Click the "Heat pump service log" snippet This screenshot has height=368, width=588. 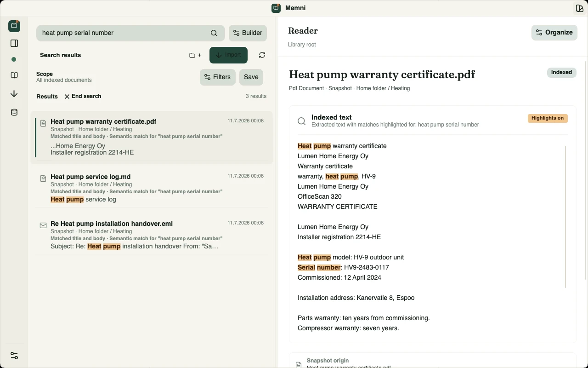[83, 199]
